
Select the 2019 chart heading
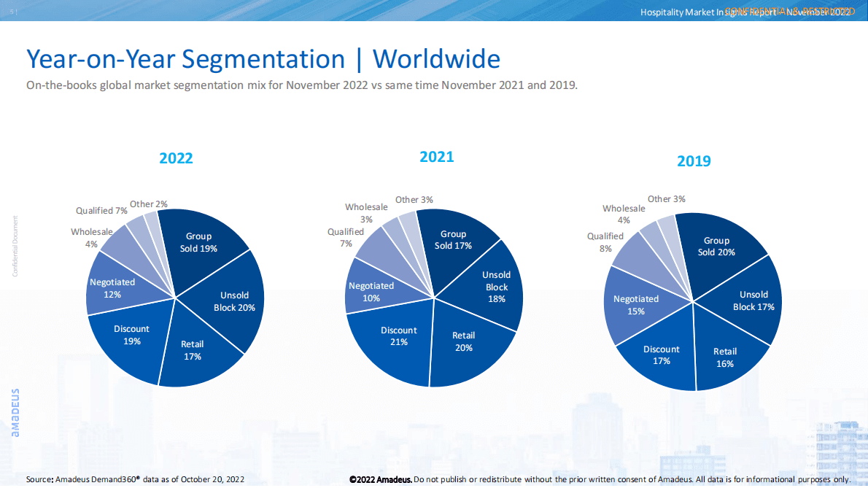(693, 160)
